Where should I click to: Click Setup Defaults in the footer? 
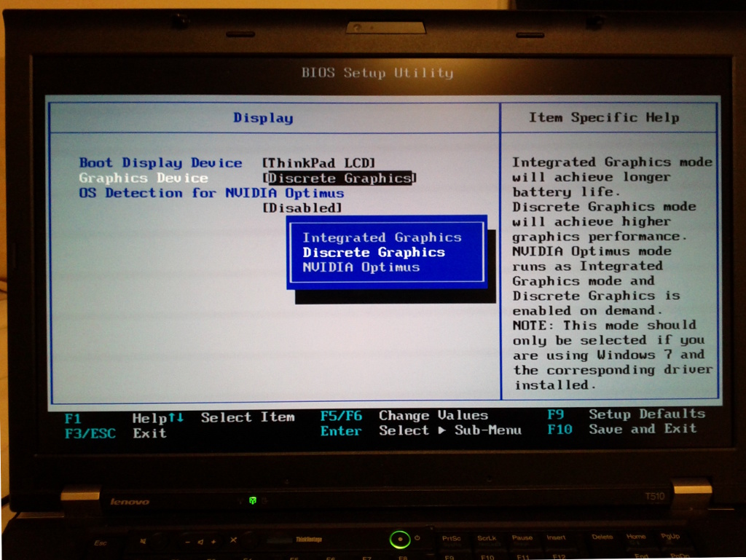[x=647, y=414]
